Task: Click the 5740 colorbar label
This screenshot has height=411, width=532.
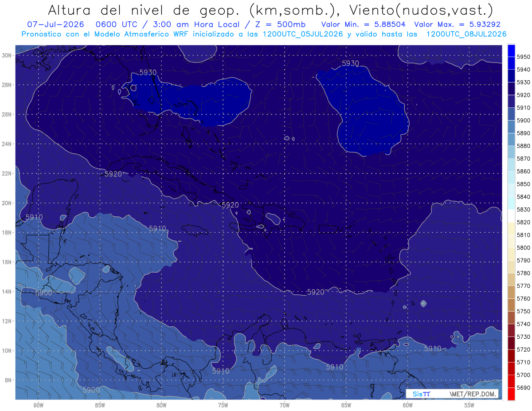Action: tap(523, 324)
